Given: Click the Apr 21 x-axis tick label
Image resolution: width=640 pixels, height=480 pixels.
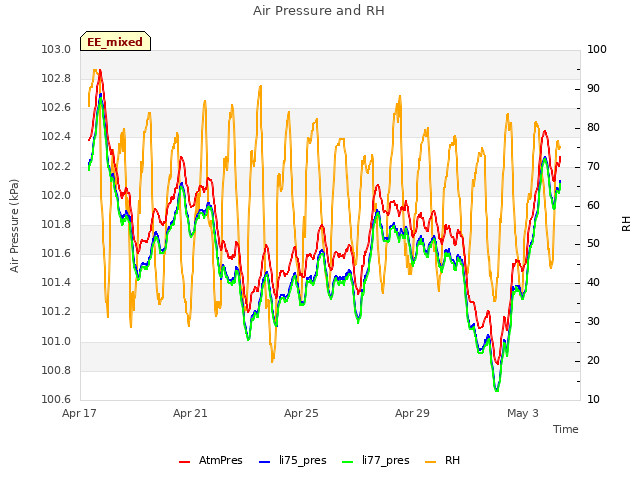Looking at the screenshot, I should tap(190, 413).
